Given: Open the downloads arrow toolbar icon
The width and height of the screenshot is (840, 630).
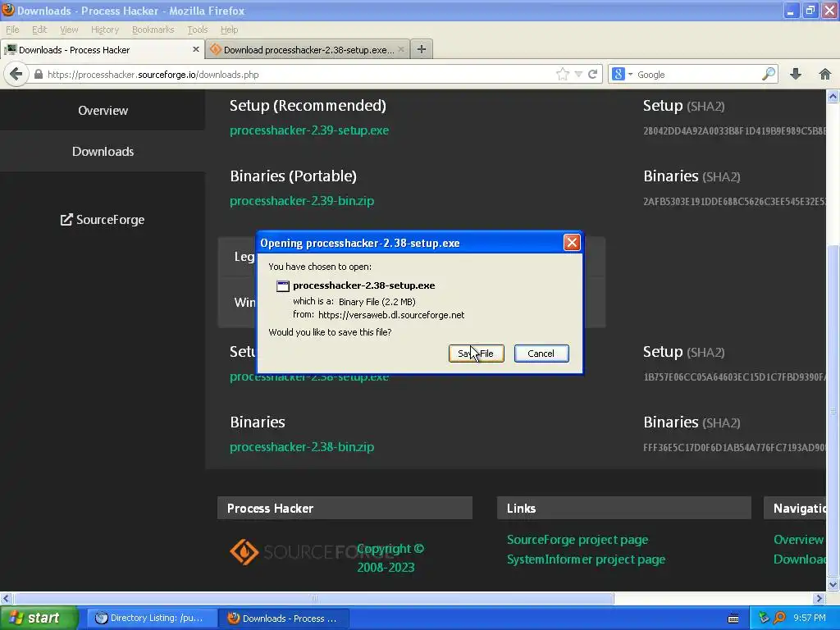Looking at the screenshot, I should (x=796, y=74).
